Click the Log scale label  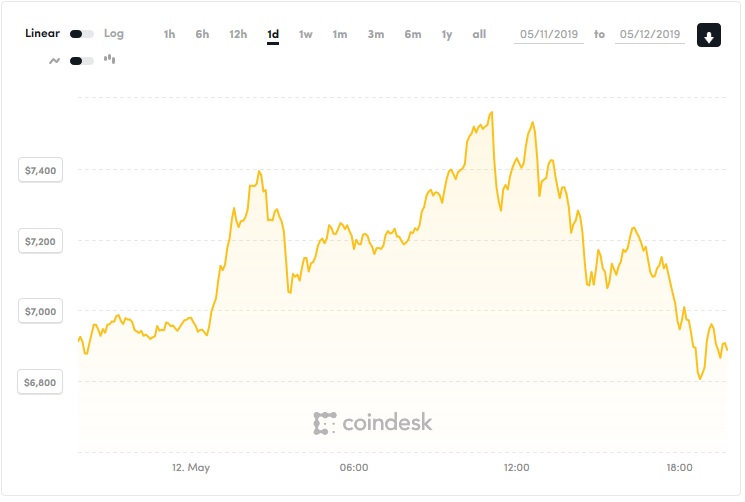tap(114, 33)
